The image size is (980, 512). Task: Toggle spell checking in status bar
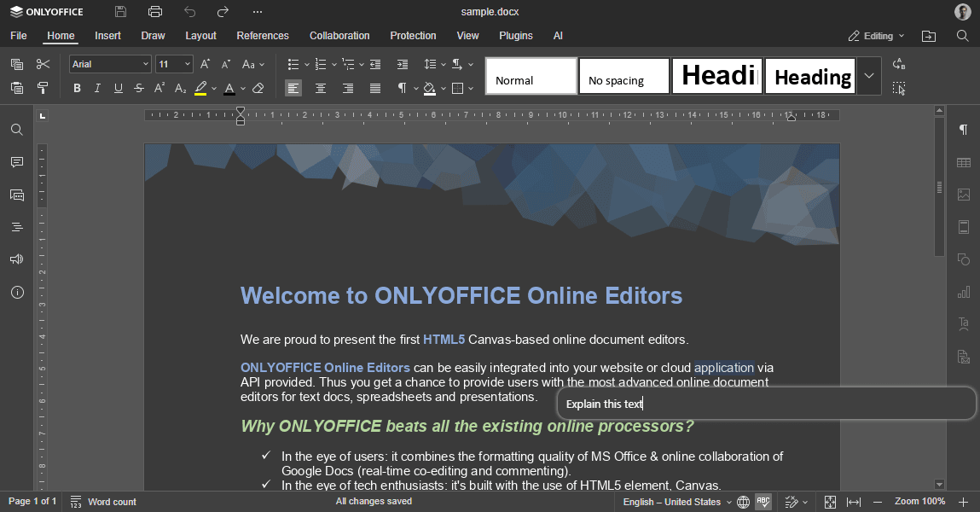pos(763,502)
